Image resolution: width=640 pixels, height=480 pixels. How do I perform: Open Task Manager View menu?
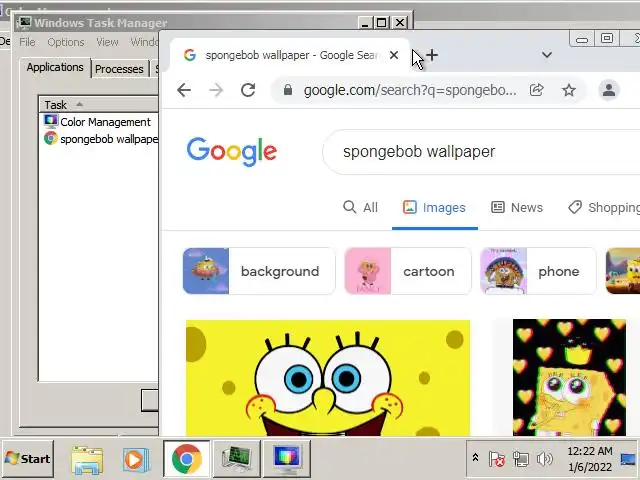pos(107,42)
